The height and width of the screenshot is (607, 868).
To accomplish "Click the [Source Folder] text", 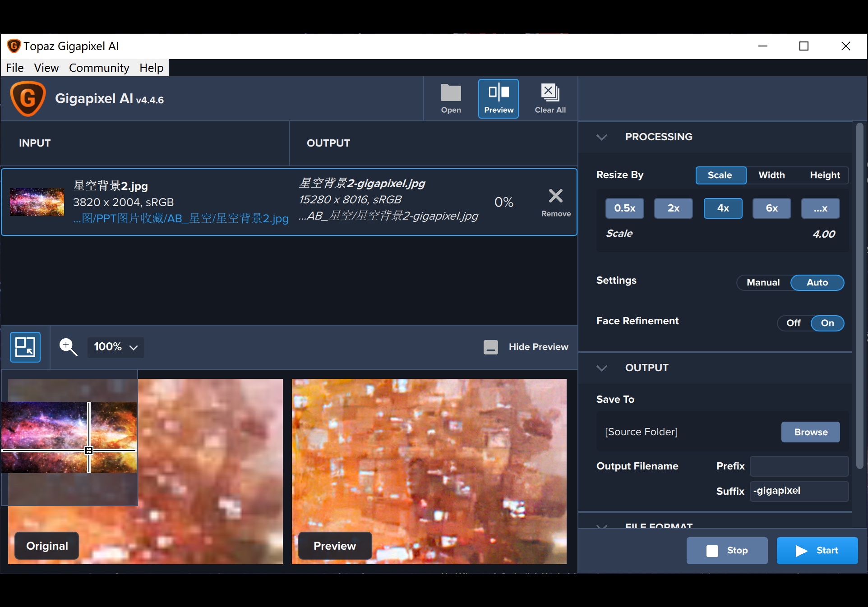I will tap(641, 432).
